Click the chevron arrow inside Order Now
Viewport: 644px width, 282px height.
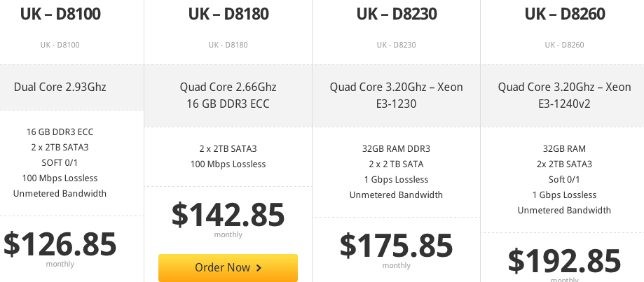pos(259,267)
